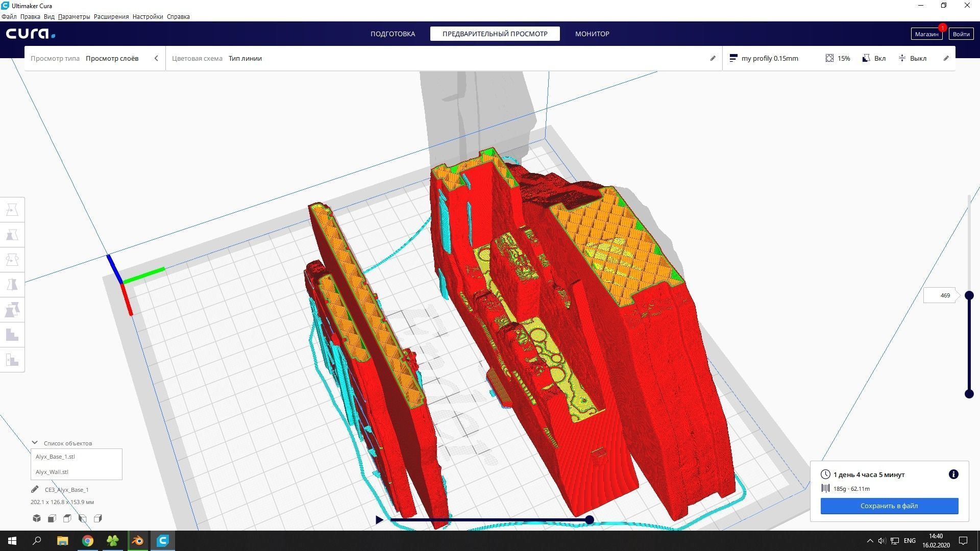Select the Move tool in left toolbar
Screen dimensions: 980x551
(x=12, y=210)
